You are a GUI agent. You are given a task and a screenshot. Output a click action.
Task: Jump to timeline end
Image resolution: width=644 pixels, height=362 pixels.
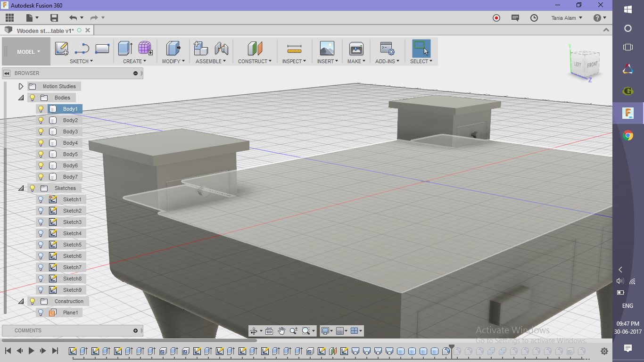coord(55,351)
